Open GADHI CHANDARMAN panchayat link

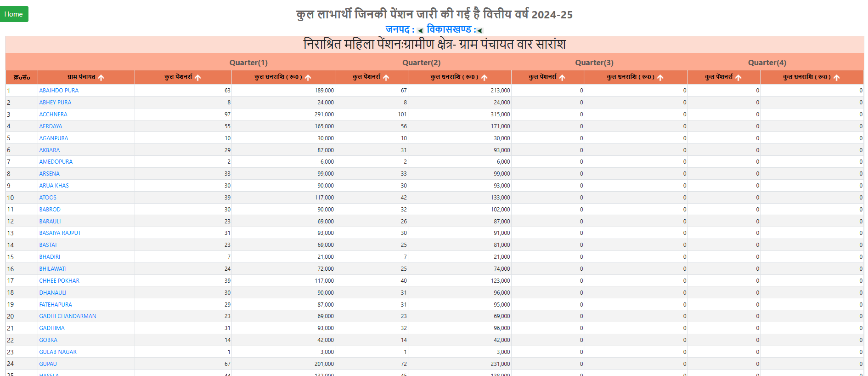click(x=68, y=316)
